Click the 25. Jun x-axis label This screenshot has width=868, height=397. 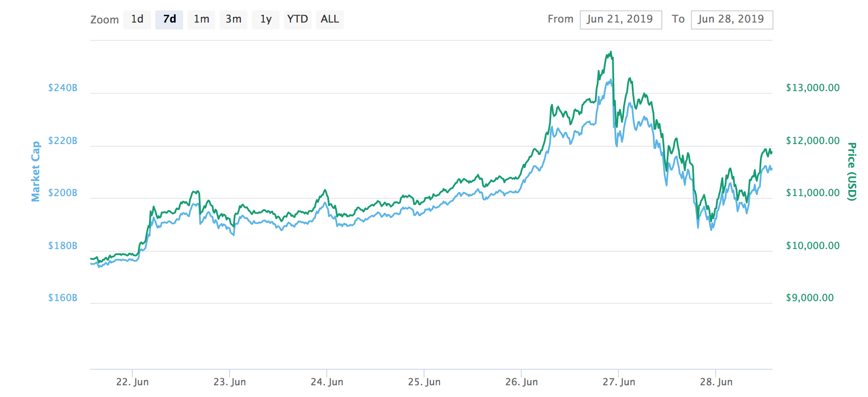pos(424,382)
